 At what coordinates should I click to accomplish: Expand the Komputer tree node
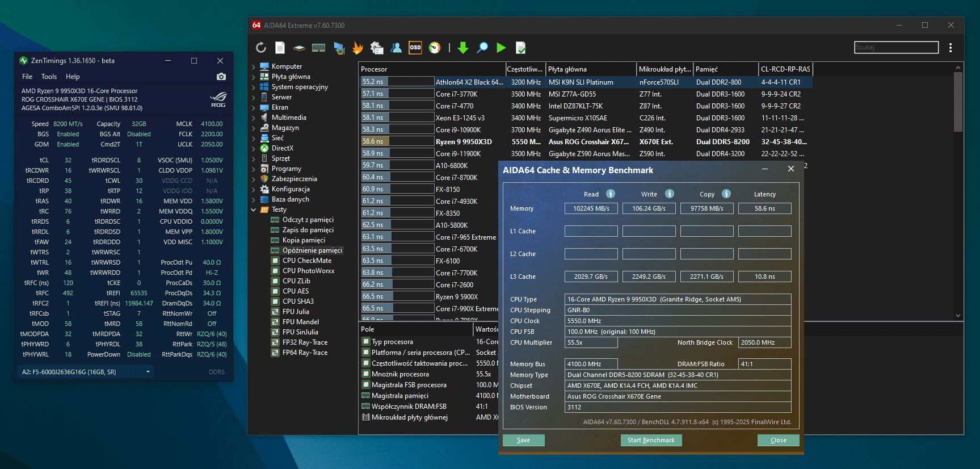click(254, 66)
